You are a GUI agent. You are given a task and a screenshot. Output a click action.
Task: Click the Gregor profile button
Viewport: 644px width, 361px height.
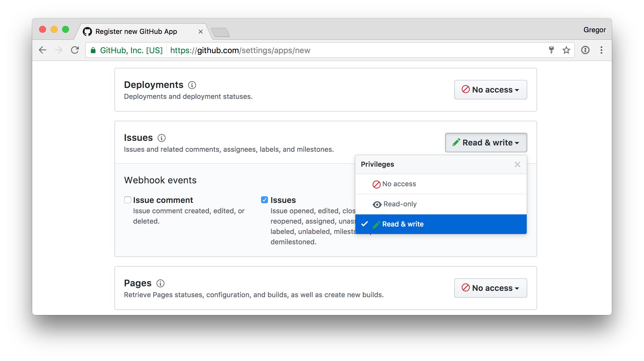pyautogui.click(x=594, y=30)
